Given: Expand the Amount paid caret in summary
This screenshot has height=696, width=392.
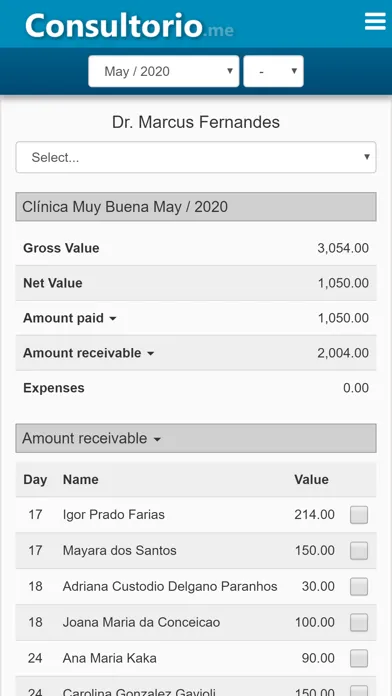Looking at the screenshot, I should pos(113,319).
